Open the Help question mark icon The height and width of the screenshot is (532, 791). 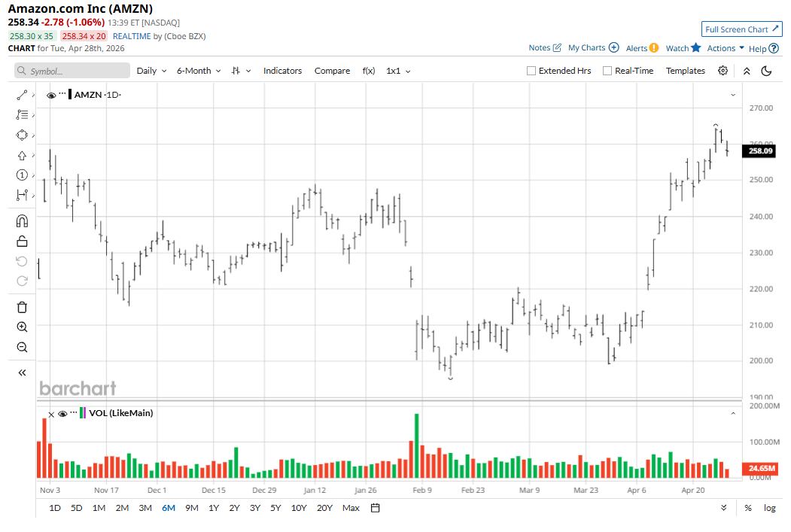pos(774,48)
